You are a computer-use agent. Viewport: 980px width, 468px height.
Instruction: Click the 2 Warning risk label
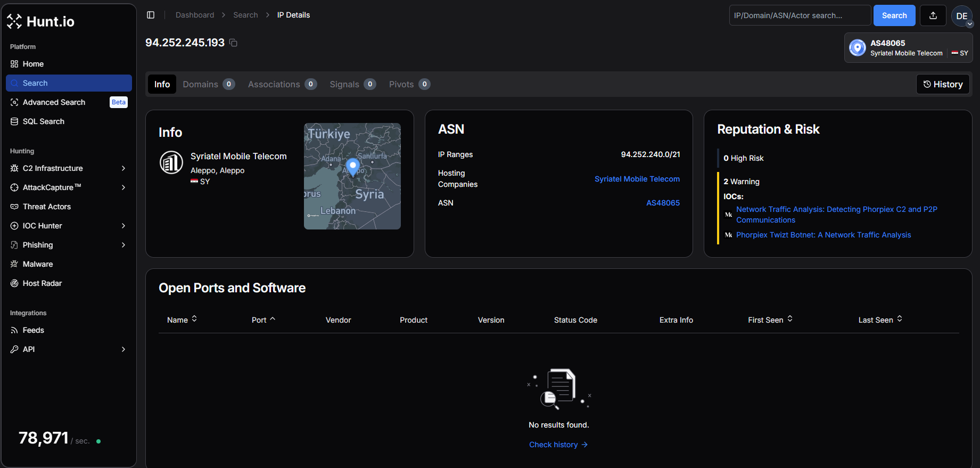tap(742, 182)
